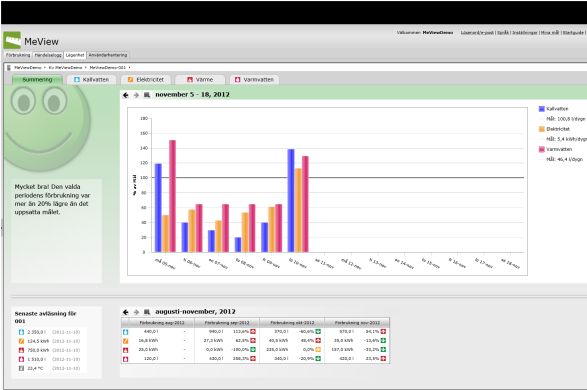Viewport: 587px width, 390px height.
Task: Click the Förbrukning nov-2012 column header
Action: tap(357, 323)
